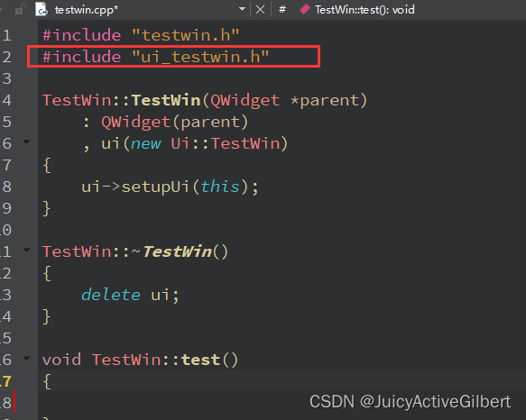
Task: Click TestWin constructor name on line 4
Action: pos(166,100)
